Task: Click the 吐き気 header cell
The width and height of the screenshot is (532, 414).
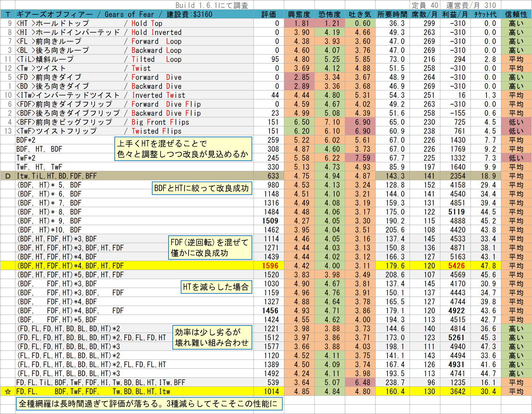Action: tap(360, 14)
